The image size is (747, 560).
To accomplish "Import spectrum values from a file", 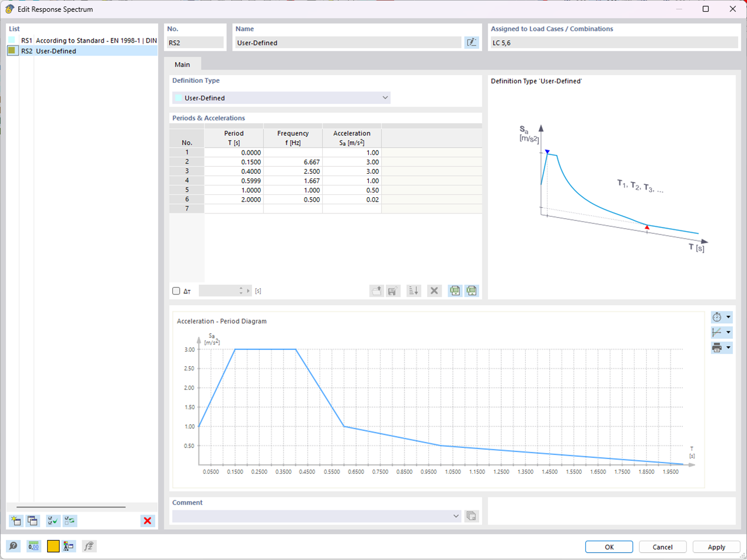I will 376,290.
